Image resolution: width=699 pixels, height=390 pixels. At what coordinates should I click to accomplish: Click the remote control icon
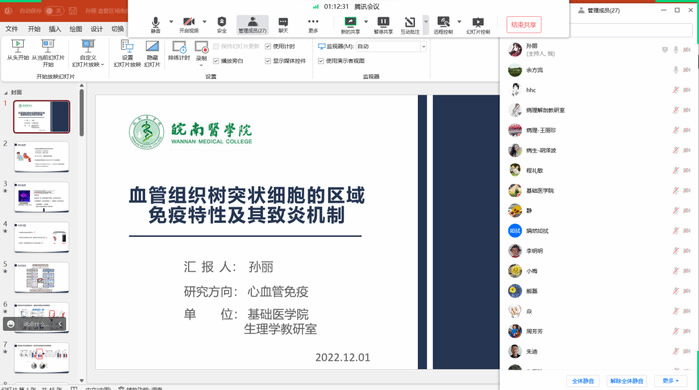pyautogui.click(x=443, y=25)
